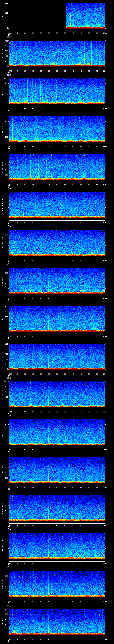Viewport: 114px width, 644px height.
Task: Click the 13:00 end time label
Action: tap(105, 147)
